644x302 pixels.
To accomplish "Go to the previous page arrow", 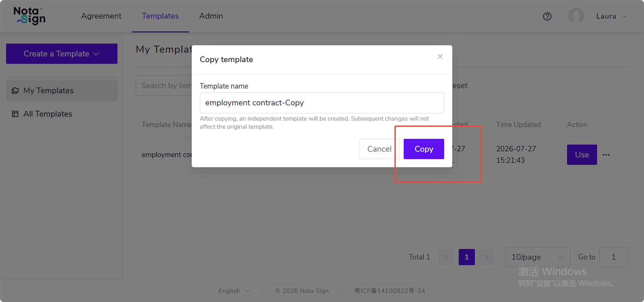I will coord(446,257).
